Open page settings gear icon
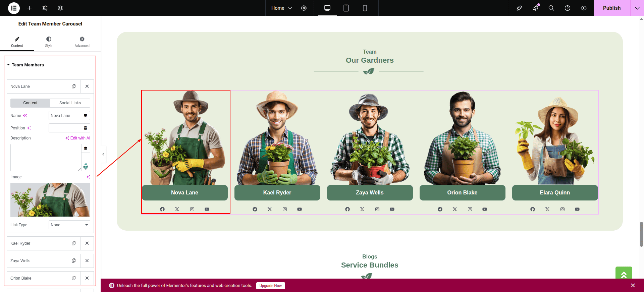The image size is (644, 292). pyautogui.click(x=304, y=8)
